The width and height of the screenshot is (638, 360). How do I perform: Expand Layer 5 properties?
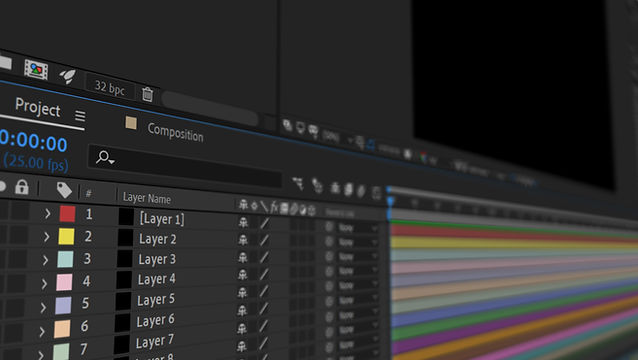click(43, 308)
